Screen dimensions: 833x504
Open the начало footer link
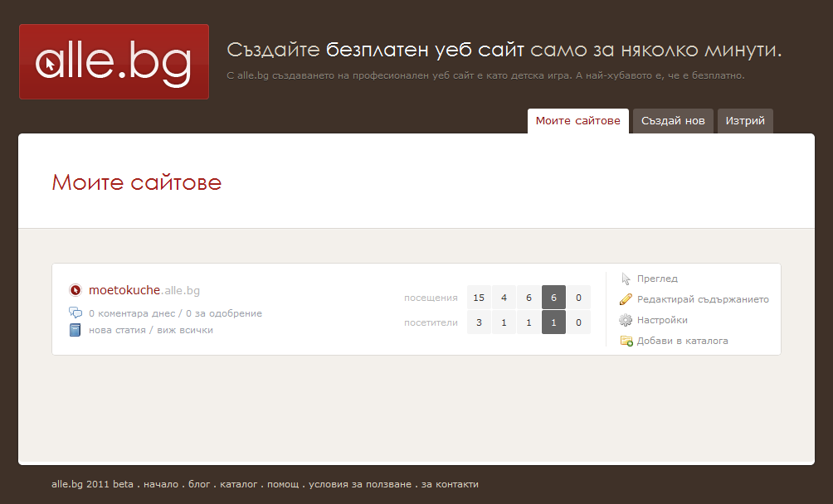coord(161,484)
